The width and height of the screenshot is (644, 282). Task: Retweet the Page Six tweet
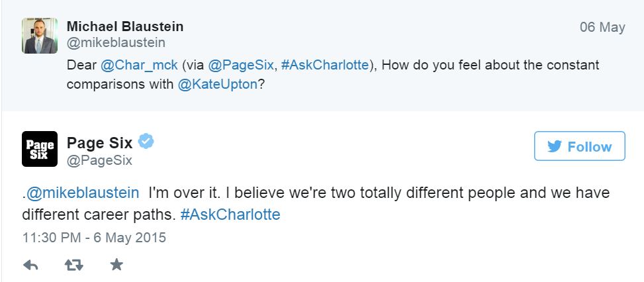(x=73, y=265)
